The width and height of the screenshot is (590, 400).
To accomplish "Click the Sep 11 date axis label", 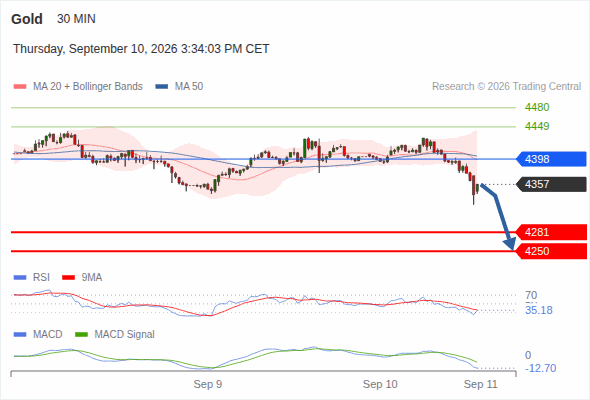I will (481, 384).
